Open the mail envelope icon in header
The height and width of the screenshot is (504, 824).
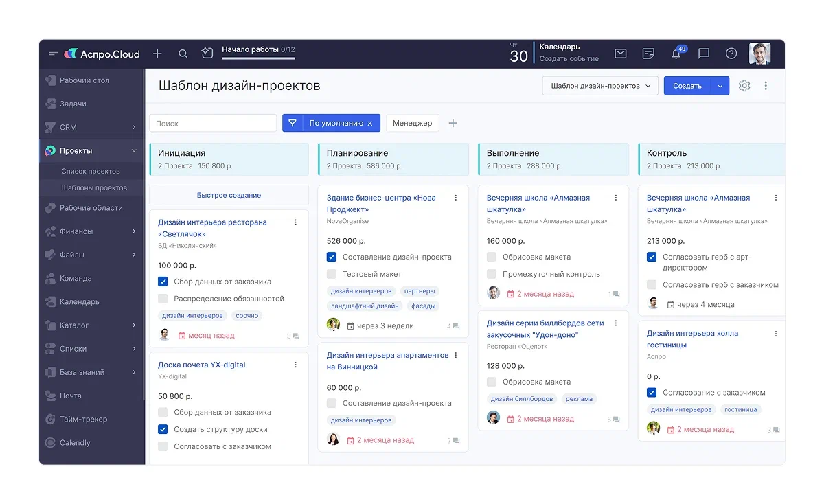620,54
